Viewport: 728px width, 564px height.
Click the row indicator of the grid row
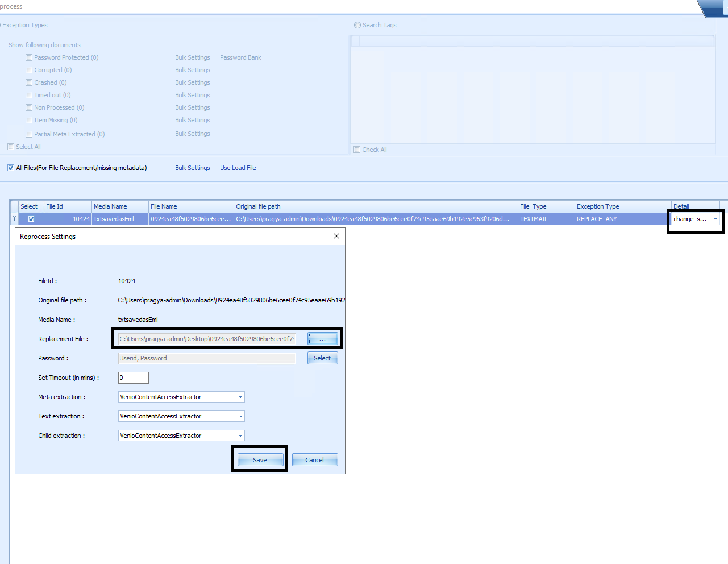point(14,219)
